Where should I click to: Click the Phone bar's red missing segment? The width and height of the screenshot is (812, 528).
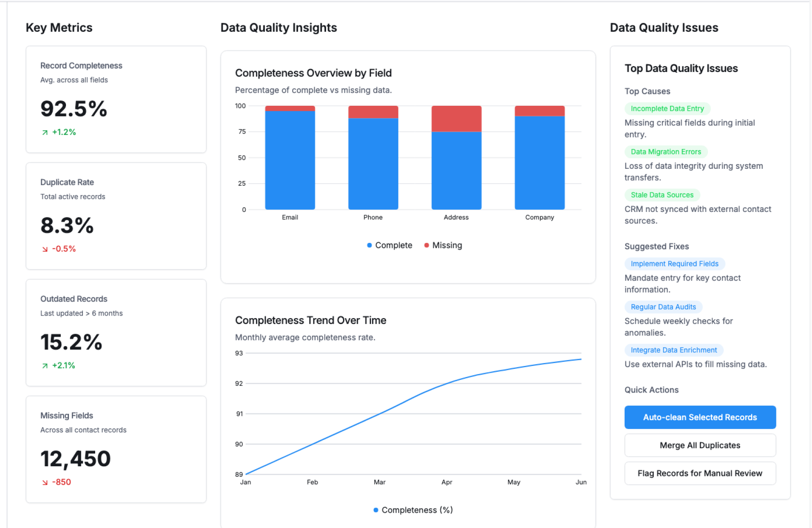373,112
